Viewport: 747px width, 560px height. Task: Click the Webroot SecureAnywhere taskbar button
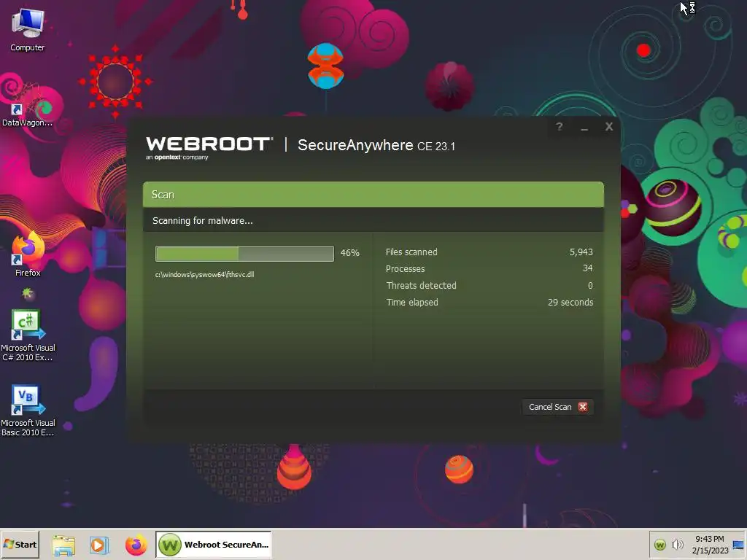point(214,544)
